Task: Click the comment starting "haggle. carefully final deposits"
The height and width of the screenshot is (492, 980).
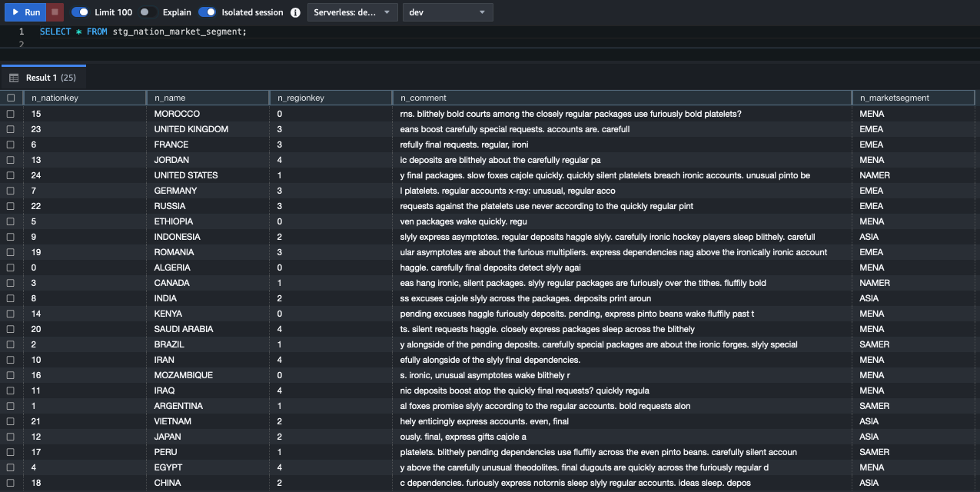Action: 622,268
